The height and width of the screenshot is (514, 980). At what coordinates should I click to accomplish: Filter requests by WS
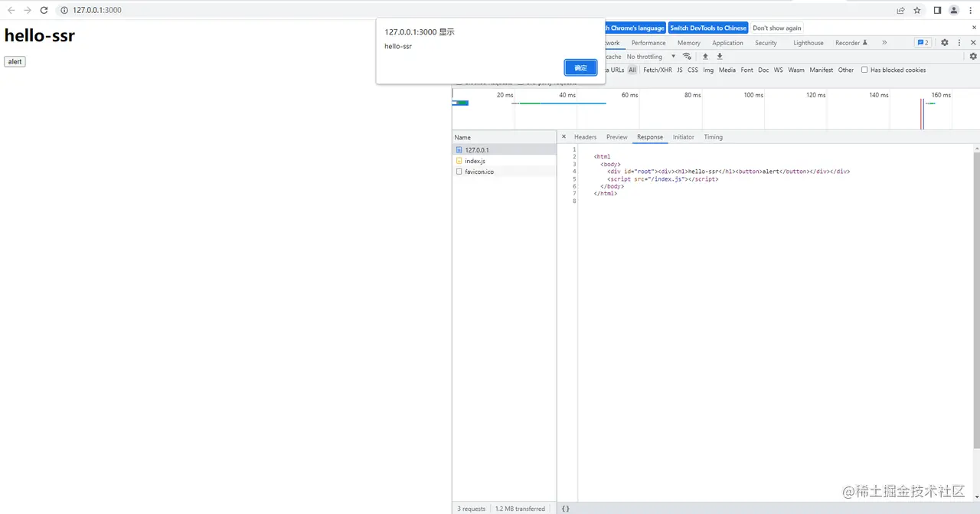pos(779,70)
